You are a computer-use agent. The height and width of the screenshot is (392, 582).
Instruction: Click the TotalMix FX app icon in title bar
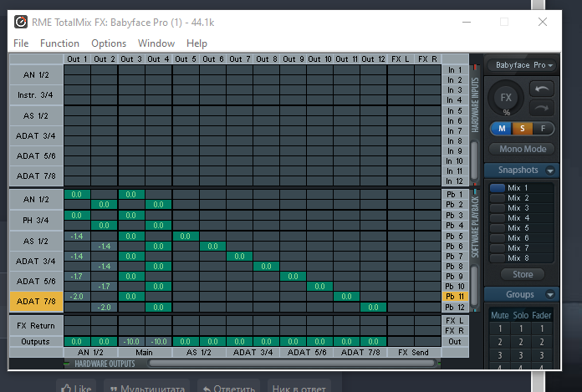21,23
